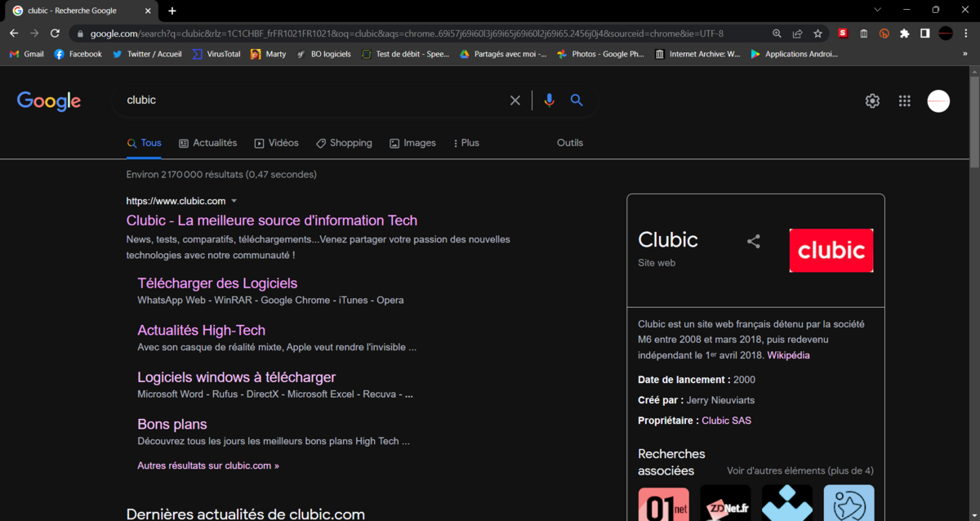This screenshot has height=521, width=980.
Task: Start voice search with microphone icon
Action: (x=549, y=100)
